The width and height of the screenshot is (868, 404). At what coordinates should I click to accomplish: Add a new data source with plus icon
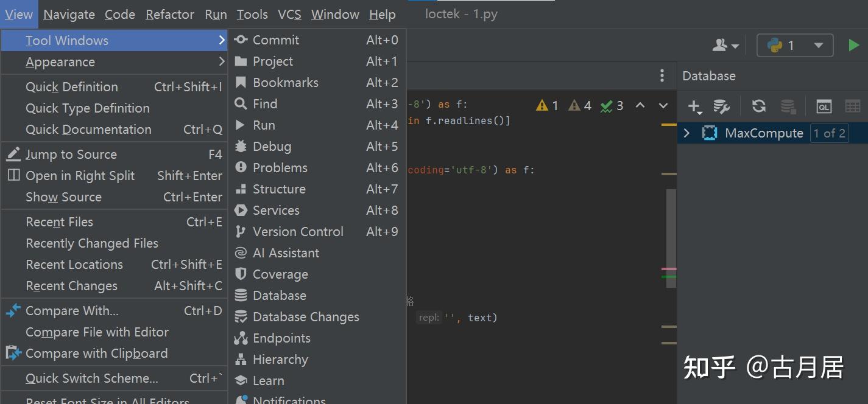(x=694, y=106)
